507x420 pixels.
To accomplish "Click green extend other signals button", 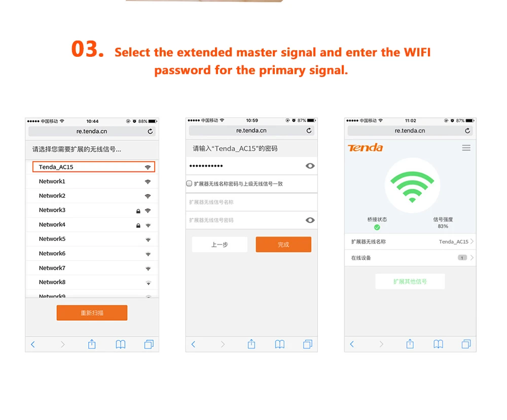I will tap(410, 282).
